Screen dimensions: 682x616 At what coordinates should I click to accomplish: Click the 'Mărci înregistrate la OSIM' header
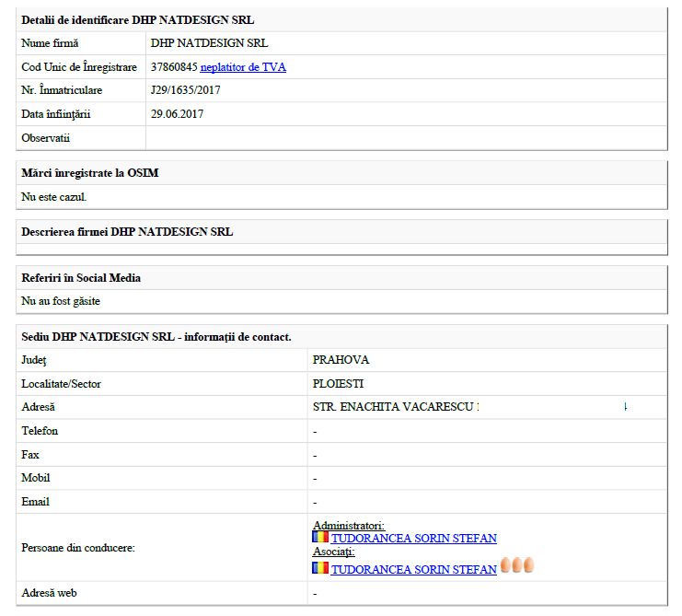(83, 173)
